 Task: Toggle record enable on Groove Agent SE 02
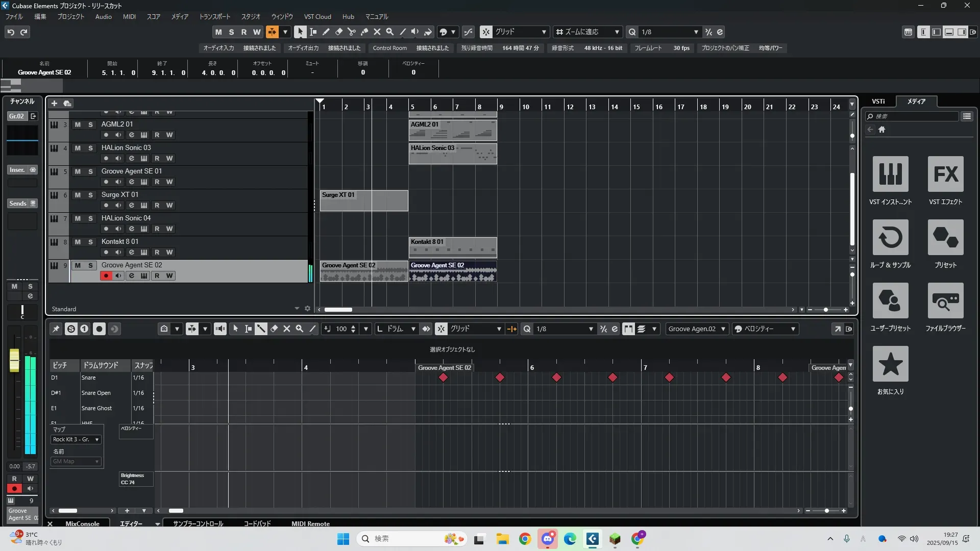point(106,276)
